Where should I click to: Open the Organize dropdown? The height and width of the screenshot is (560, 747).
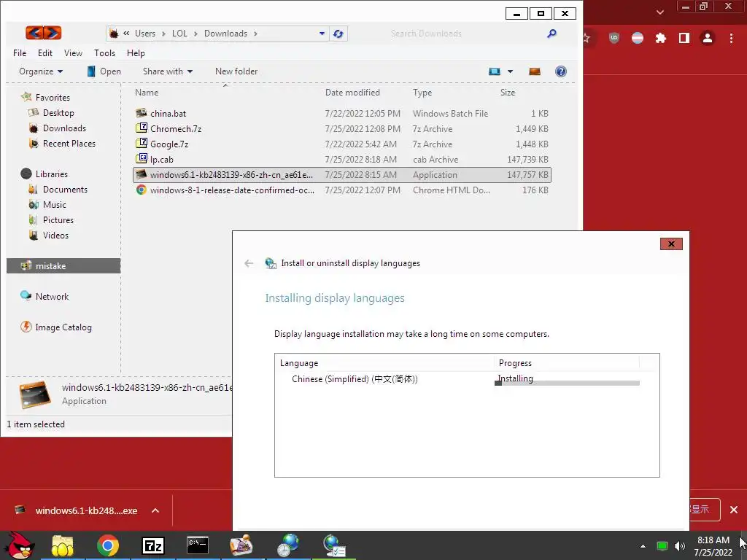click(41, 71)
